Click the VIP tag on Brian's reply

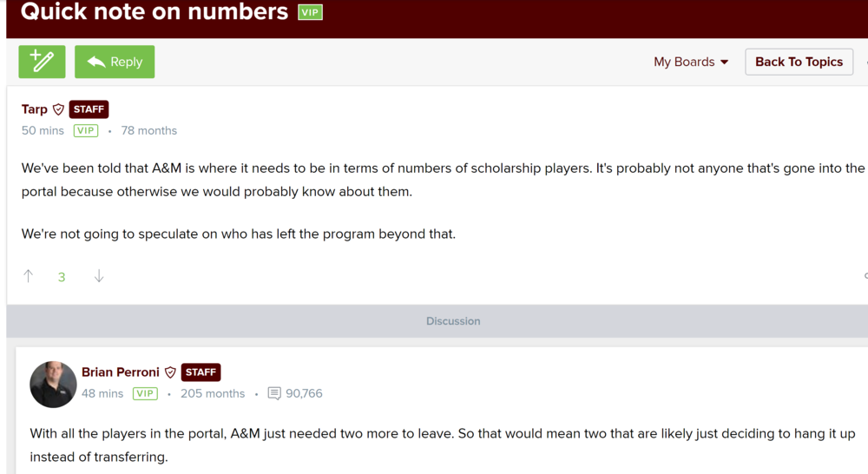[x=145, y=393]
